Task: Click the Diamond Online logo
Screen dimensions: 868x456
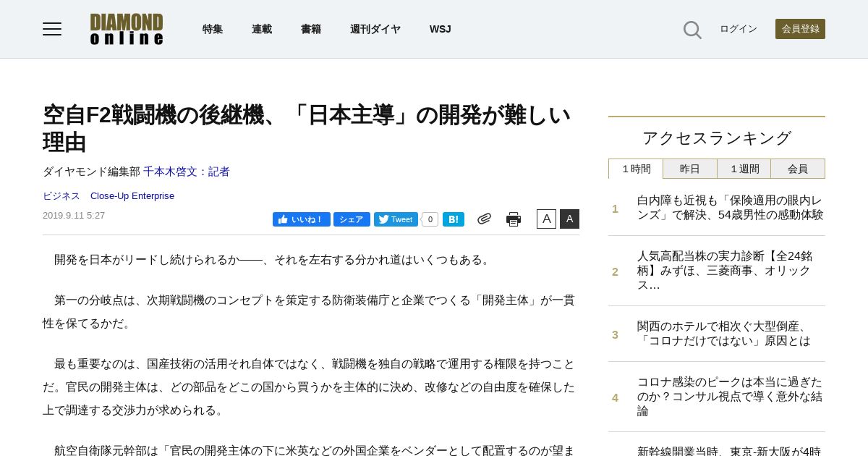Action: (127, 29)
